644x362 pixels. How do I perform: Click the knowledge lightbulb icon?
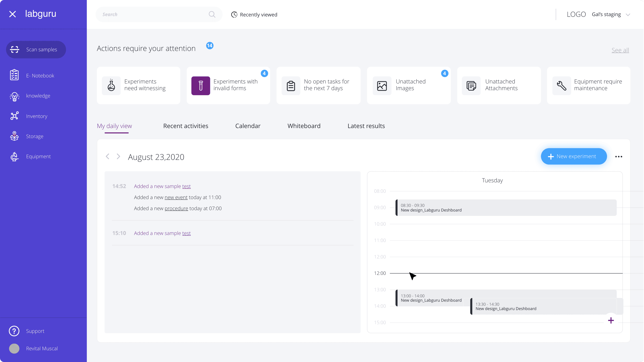[x=14, y=96]
